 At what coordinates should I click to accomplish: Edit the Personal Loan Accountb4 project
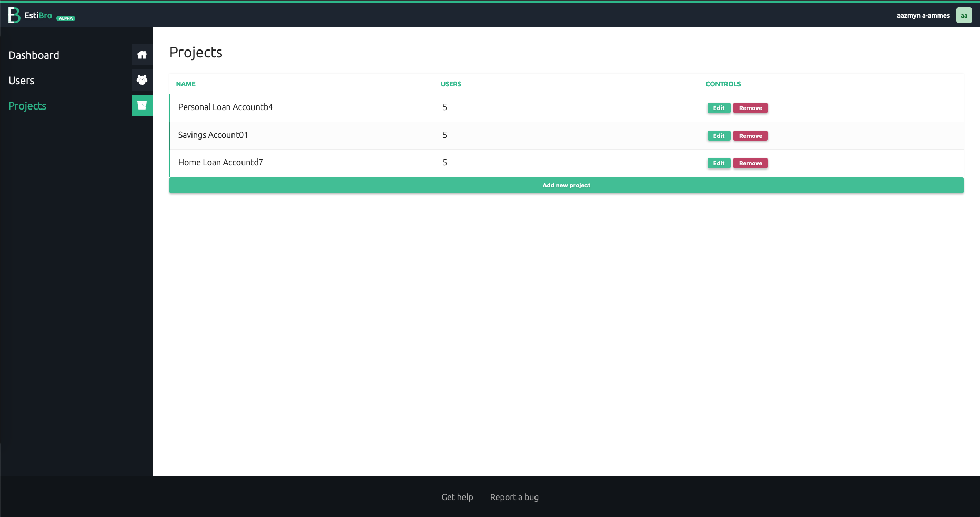[x=719, y=108]
